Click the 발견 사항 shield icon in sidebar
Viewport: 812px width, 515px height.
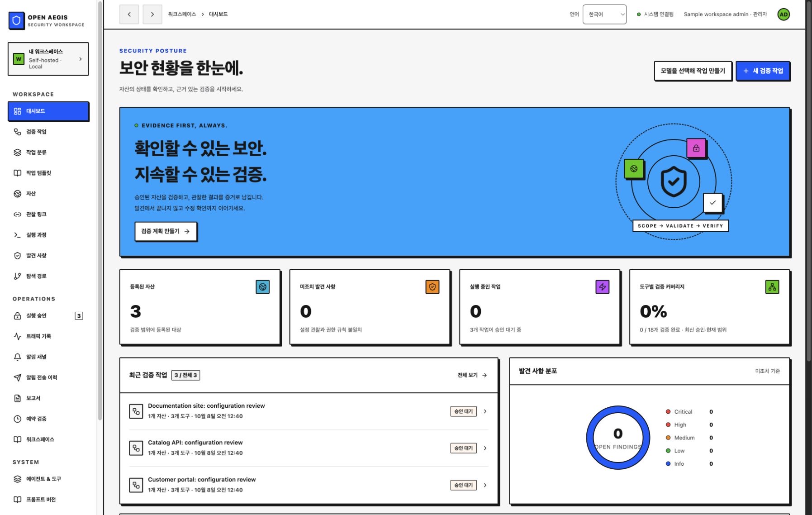coord(18,256)
